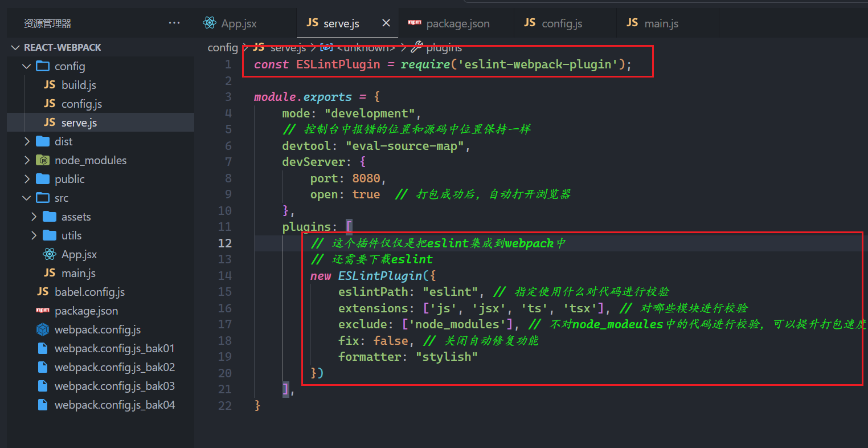Screen dimensions: 868x448
Task: Click the port value 8080
Action: pyautogui.click(x=366, y=178)
